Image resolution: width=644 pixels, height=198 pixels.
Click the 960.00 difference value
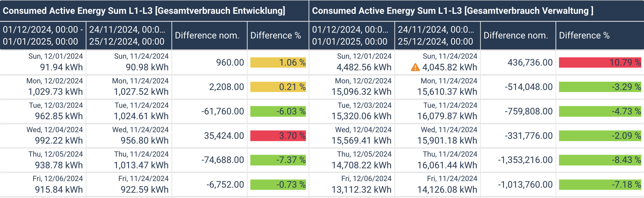[x=230, y=62]
